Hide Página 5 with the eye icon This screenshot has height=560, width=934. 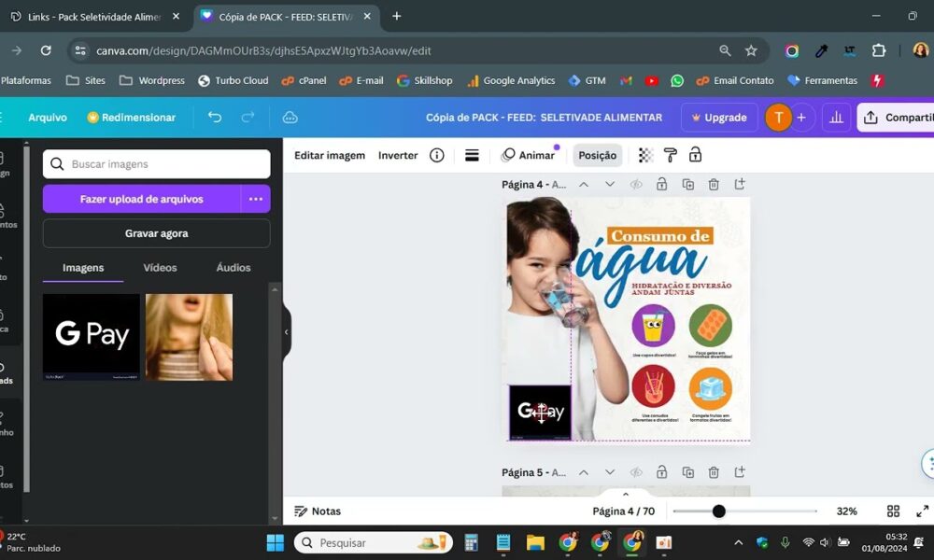coord(636,472)
